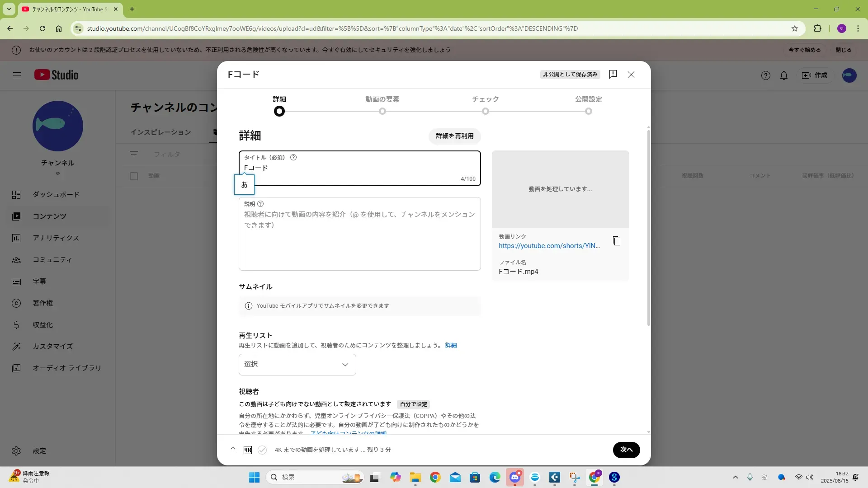Show hidden system tray icons
868x488 pixels.
(735, 477)
